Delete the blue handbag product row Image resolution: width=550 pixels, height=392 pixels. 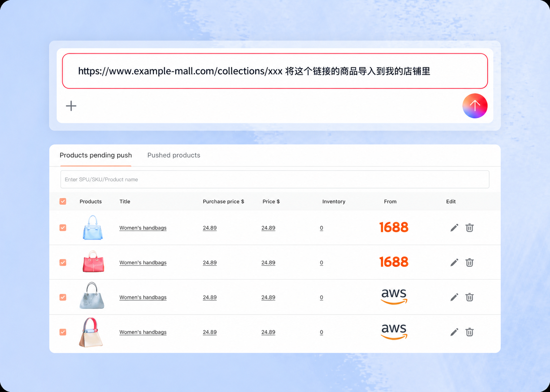click(470, 228)
